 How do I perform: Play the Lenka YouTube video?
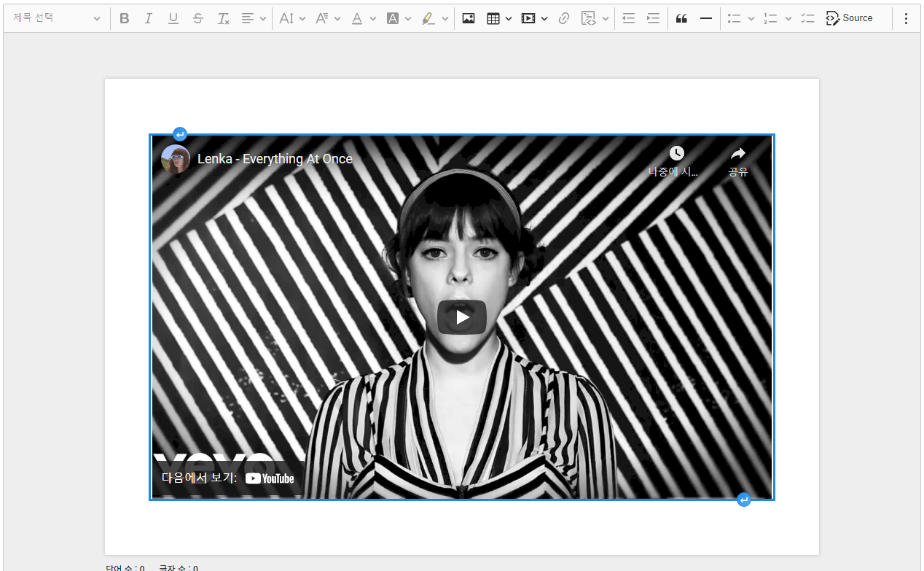coord(461,317)
